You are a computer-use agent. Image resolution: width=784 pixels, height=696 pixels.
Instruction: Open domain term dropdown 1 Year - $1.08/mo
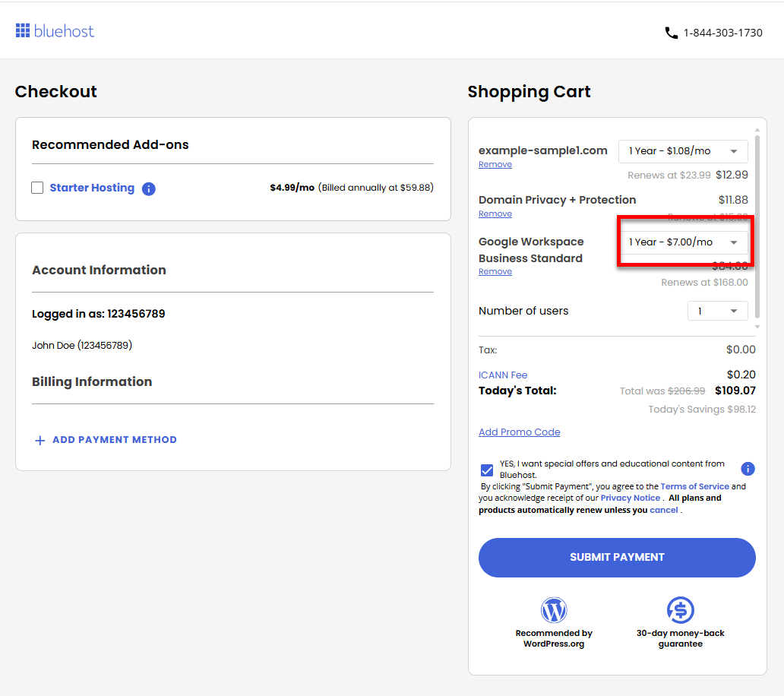[x=683, y=151]
